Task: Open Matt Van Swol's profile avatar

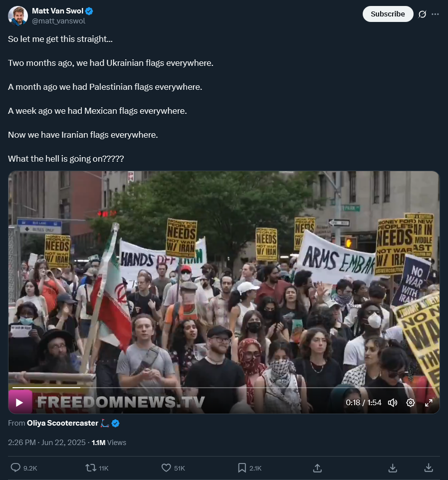Action: coord(18,15)
